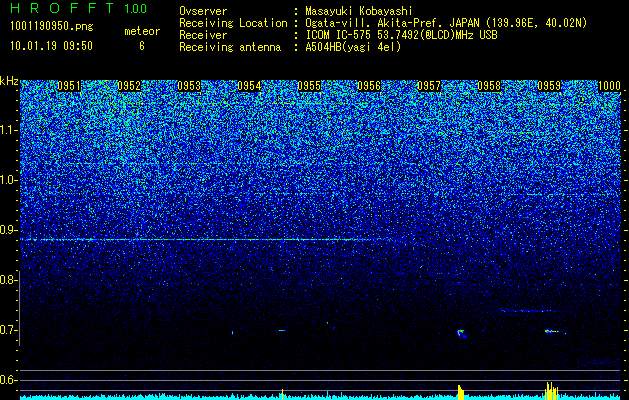Click the meteor count value 6

pos(142,46)
